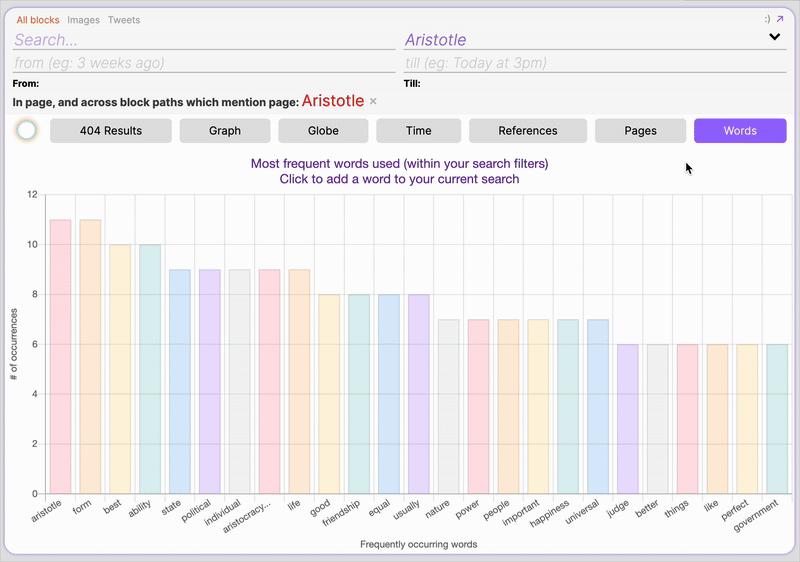The image size is (800, 562).
Task: Click the 'life' bar in the chart
Action: tap(299, 381)
